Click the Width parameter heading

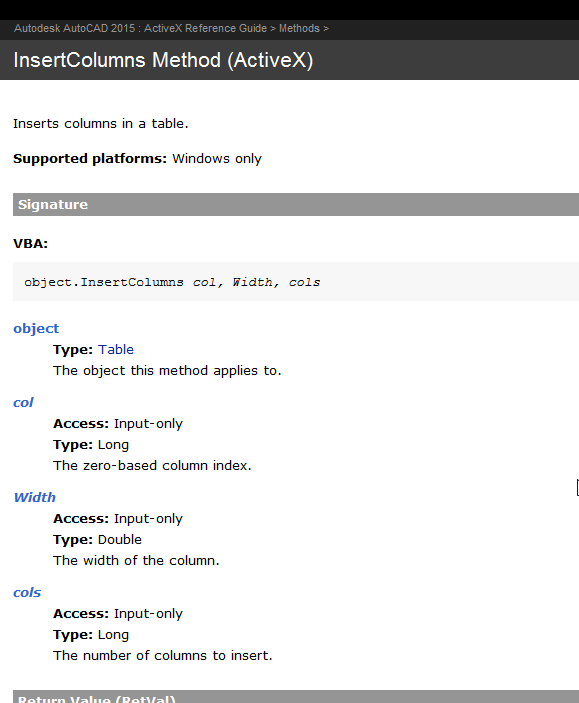pos(35,497)
